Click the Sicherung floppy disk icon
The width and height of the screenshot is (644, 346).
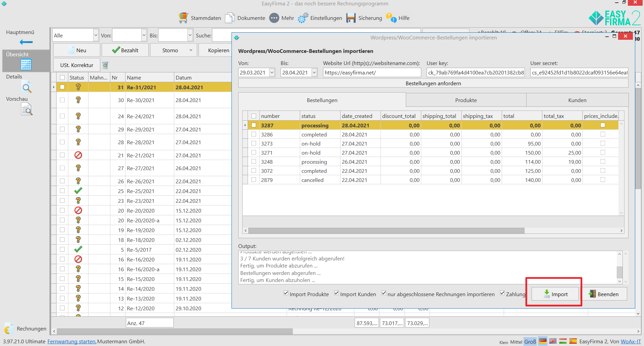(x=351, y=18)
